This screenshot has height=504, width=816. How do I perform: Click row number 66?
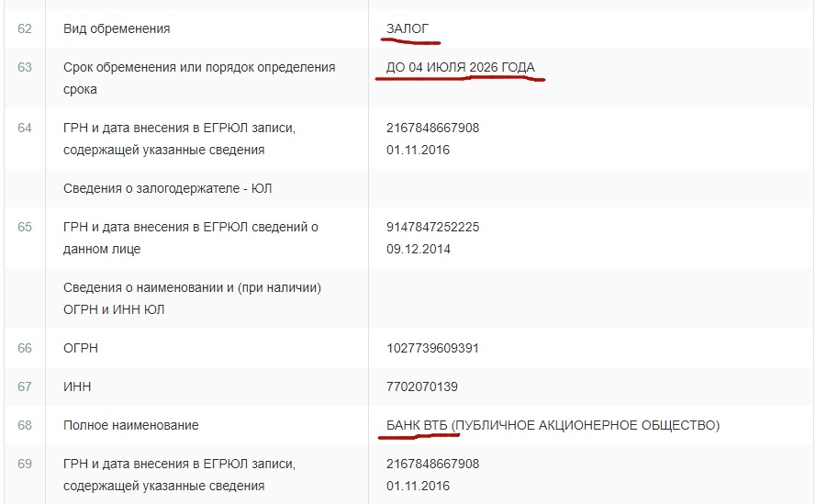[x=25, y=348]
